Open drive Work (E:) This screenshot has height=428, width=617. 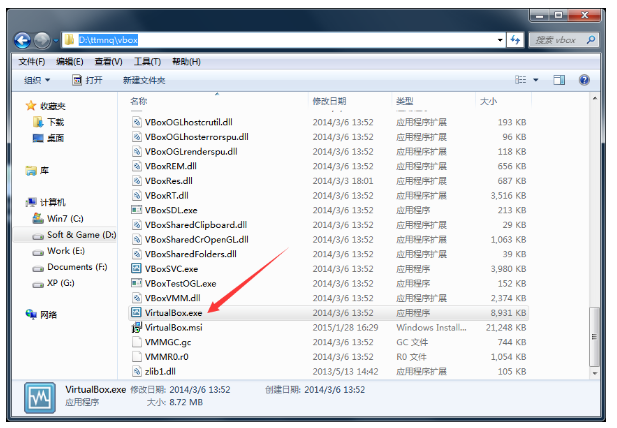coord(59,251)
